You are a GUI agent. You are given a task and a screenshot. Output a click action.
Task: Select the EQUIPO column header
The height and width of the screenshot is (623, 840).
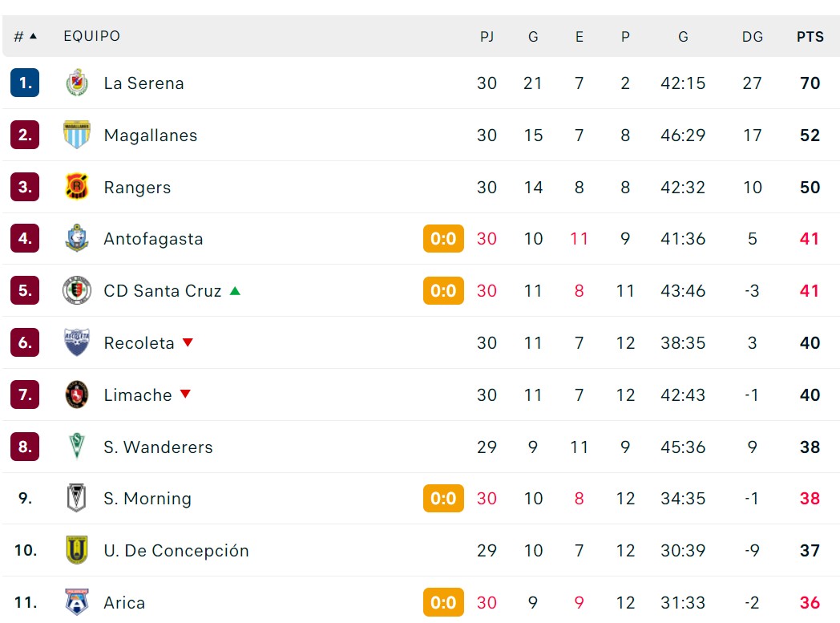click(x=91, y=36)
